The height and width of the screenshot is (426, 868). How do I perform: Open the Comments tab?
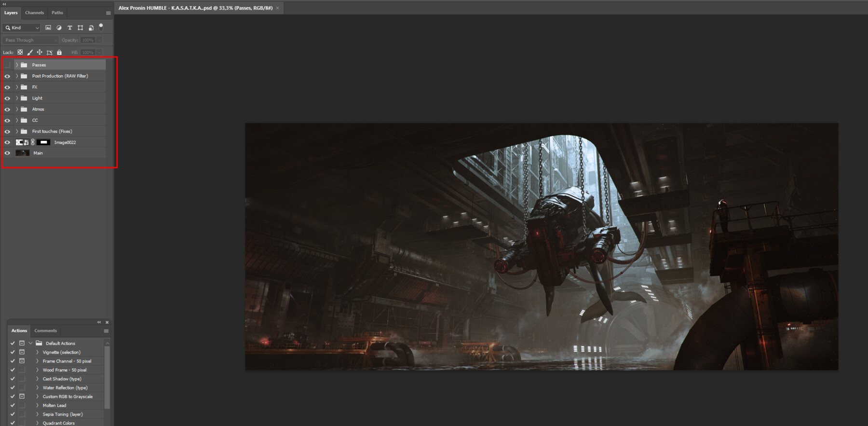(45, 330)
